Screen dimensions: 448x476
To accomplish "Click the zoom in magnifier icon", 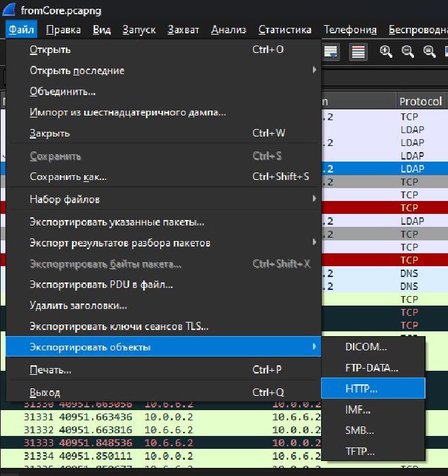I will (386, 52).
